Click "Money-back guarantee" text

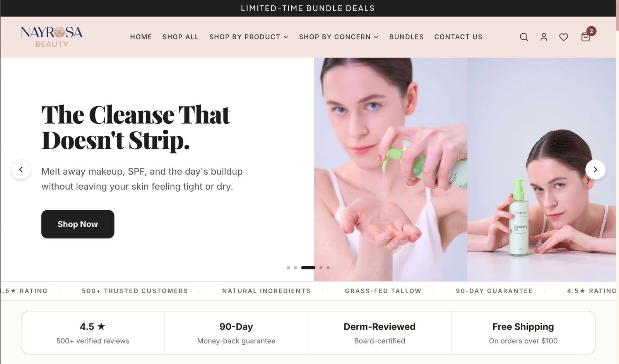pyautogui.click(x=236, y=341)
